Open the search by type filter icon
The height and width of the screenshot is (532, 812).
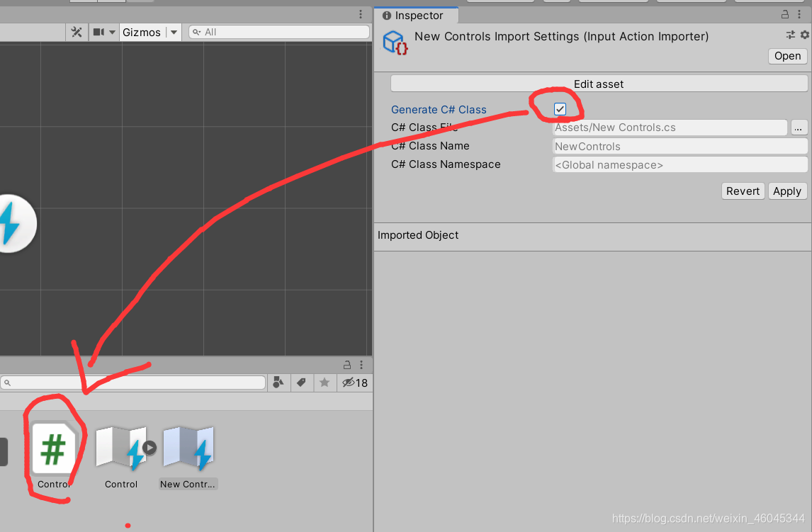coord(278,383)
